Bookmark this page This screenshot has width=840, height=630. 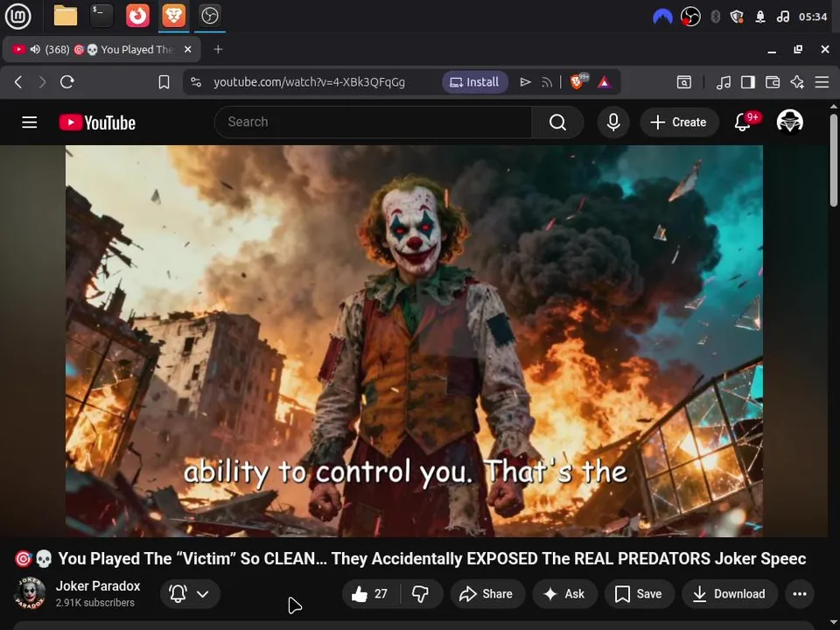tap(164, 82)
